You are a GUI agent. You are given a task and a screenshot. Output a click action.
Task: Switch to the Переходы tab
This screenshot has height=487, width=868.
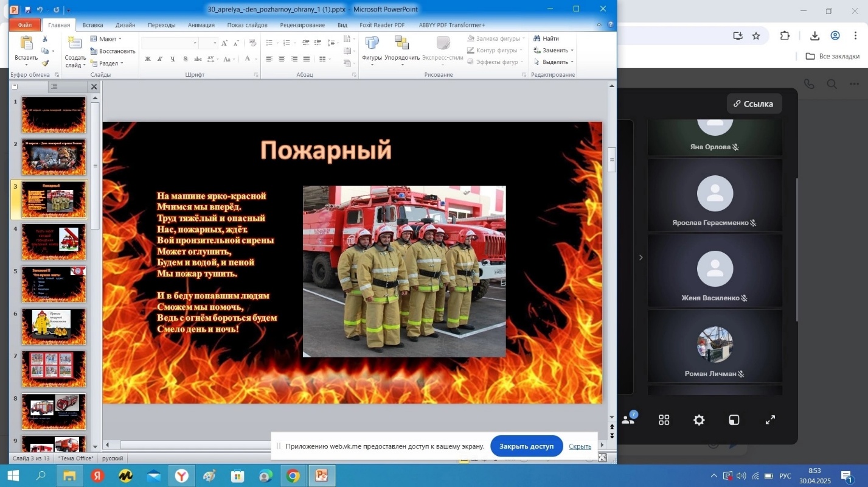pyautogui.click(x=161, y=25)
